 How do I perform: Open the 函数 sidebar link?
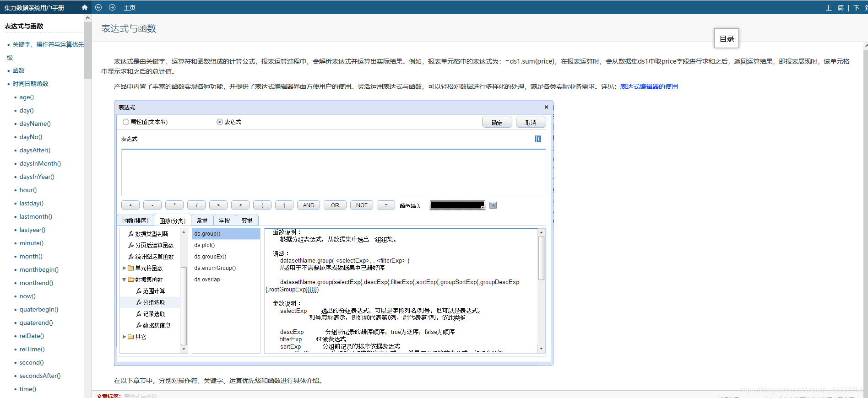(x=19, y=70)
